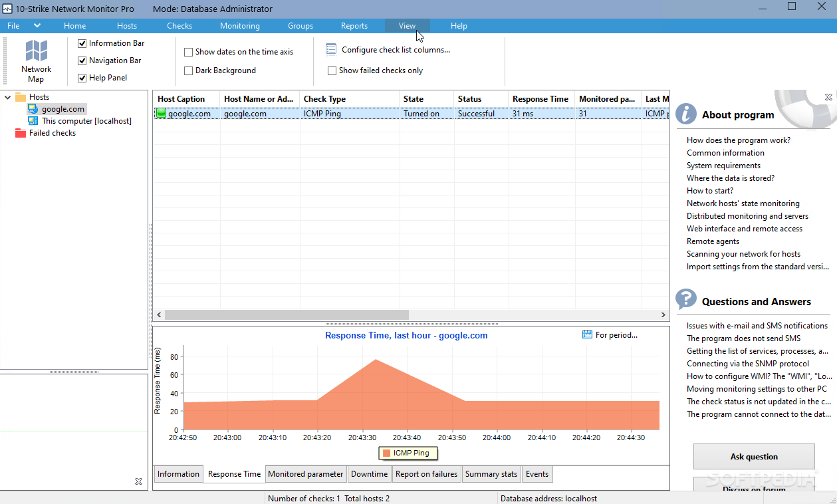Select Failed checks in tree
This screenshot has width=837, height=504.
(53, 133)
